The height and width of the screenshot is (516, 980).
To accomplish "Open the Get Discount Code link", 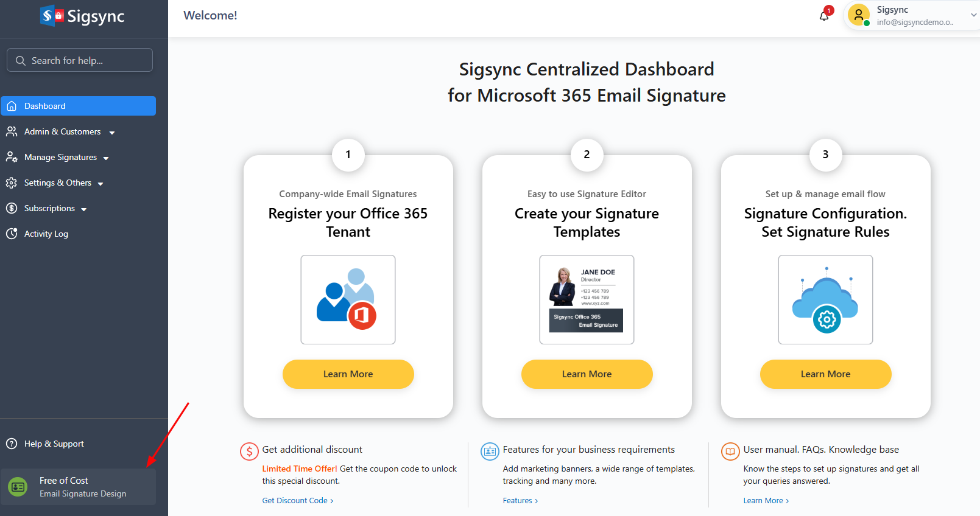I will (x=297, y=501).
